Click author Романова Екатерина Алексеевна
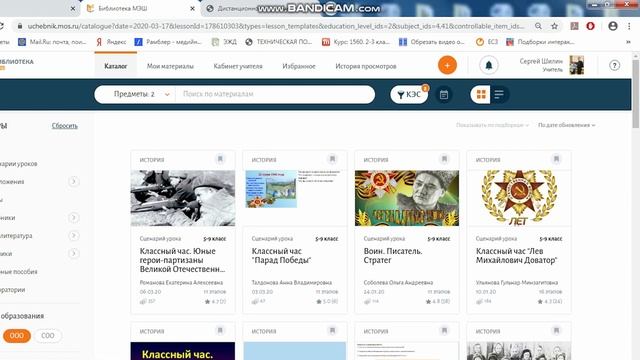The width and height of the screenshot is (640, 360). point(181,282)
